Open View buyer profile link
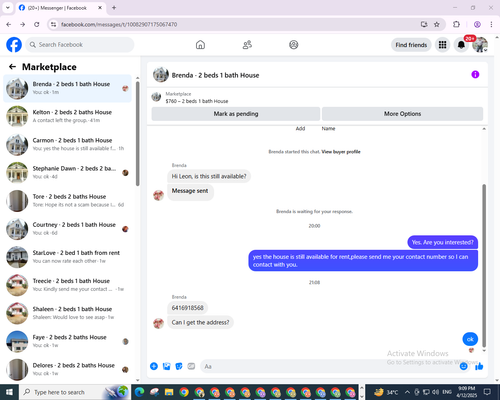 341,152
